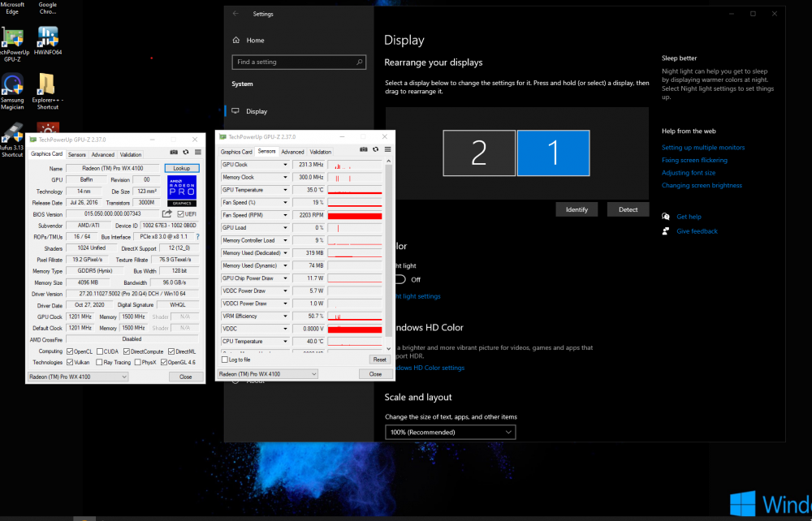Click search magnifier in Find a setting

360,62
